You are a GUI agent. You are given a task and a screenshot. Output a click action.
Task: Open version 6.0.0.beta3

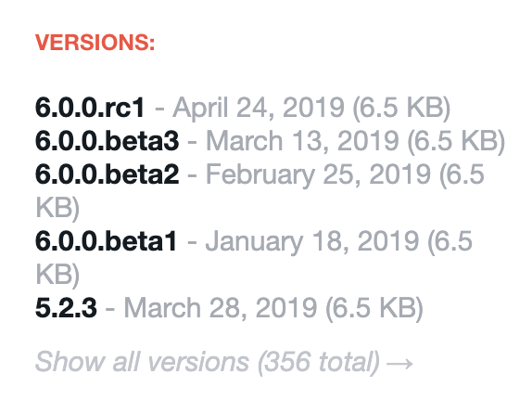click(108, 141)
